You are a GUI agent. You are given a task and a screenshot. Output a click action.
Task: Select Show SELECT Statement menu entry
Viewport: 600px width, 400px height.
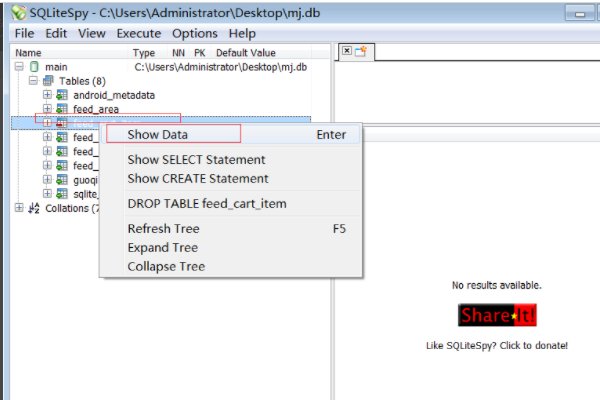coord(196,160)
